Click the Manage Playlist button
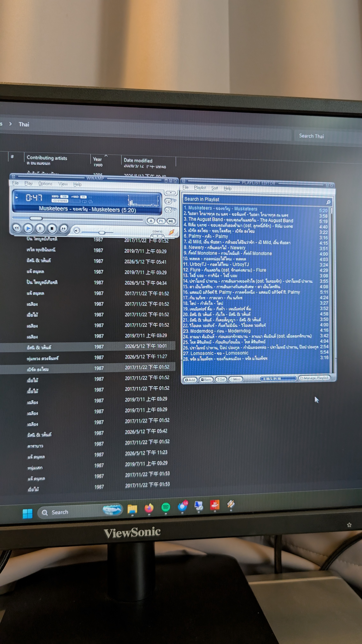This screenshot has height=644, width=362. pos(314,378)
